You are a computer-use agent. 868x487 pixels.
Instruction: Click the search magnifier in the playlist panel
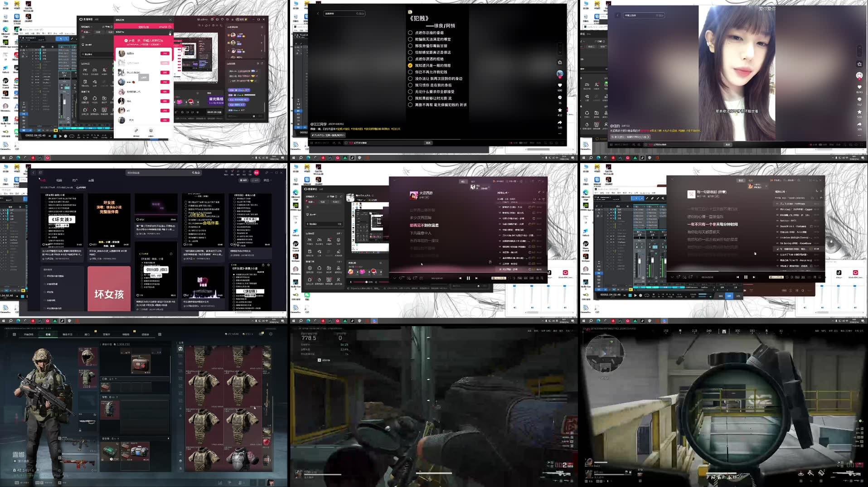point(535,199)
